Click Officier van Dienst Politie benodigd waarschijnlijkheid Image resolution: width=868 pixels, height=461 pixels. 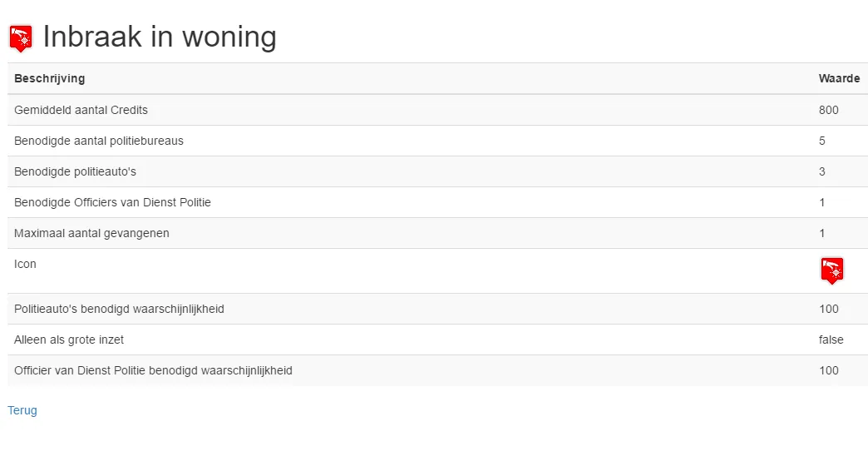[153, 370]
